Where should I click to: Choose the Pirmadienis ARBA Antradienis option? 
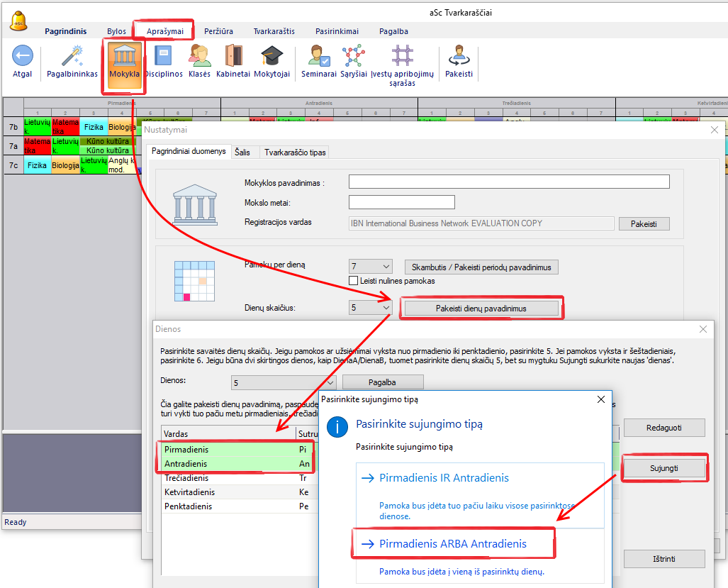point(453,544)
